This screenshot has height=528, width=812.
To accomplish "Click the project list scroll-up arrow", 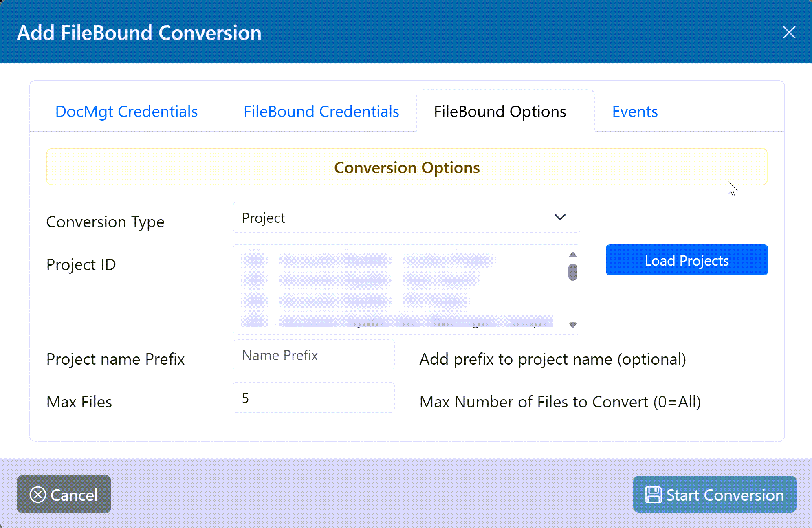I will click(572, 255).
